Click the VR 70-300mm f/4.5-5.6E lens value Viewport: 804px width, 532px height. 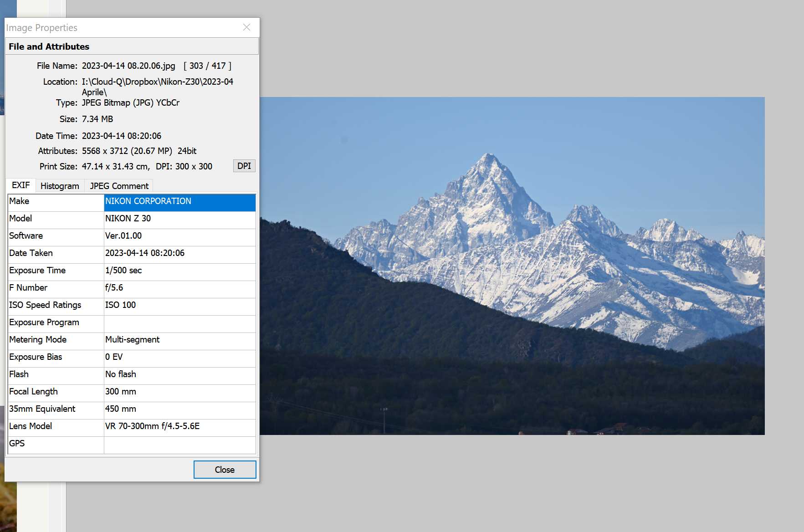pos(179,428)
